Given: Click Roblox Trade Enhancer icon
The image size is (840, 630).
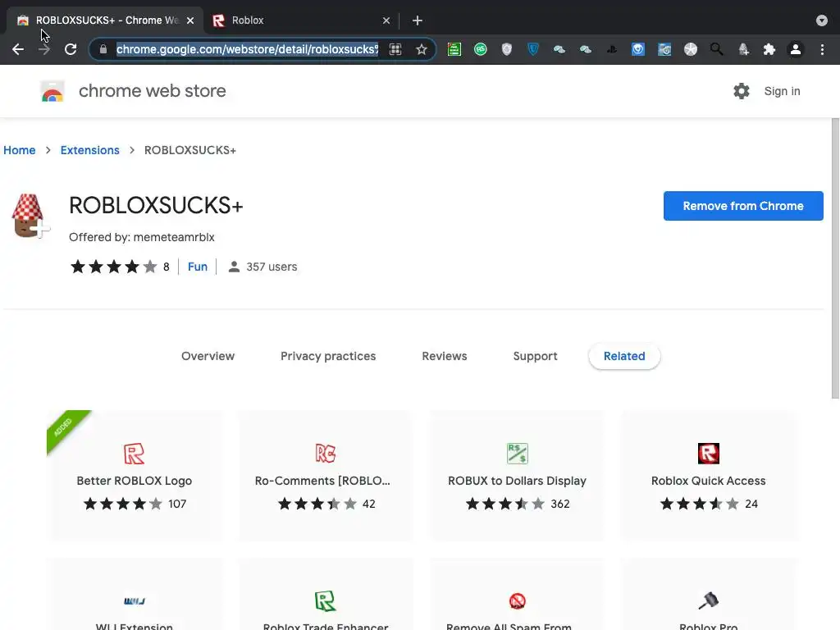Looking at the screenshot, I should click(326, 601).
